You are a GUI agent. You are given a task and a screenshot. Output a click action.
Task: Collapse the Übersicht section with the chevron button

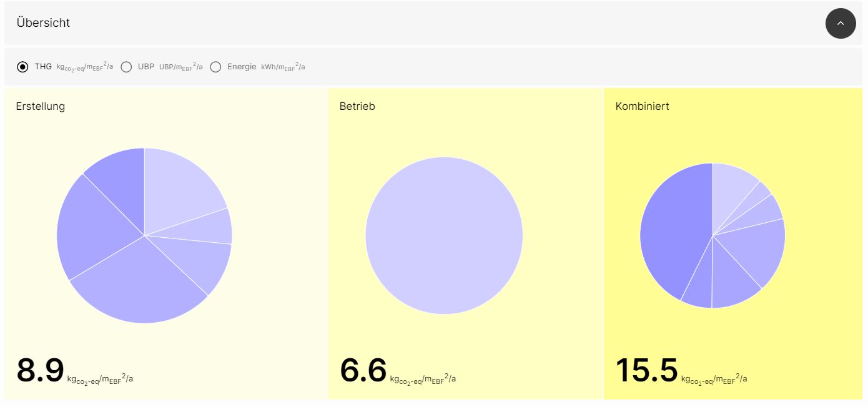point(840,23)
